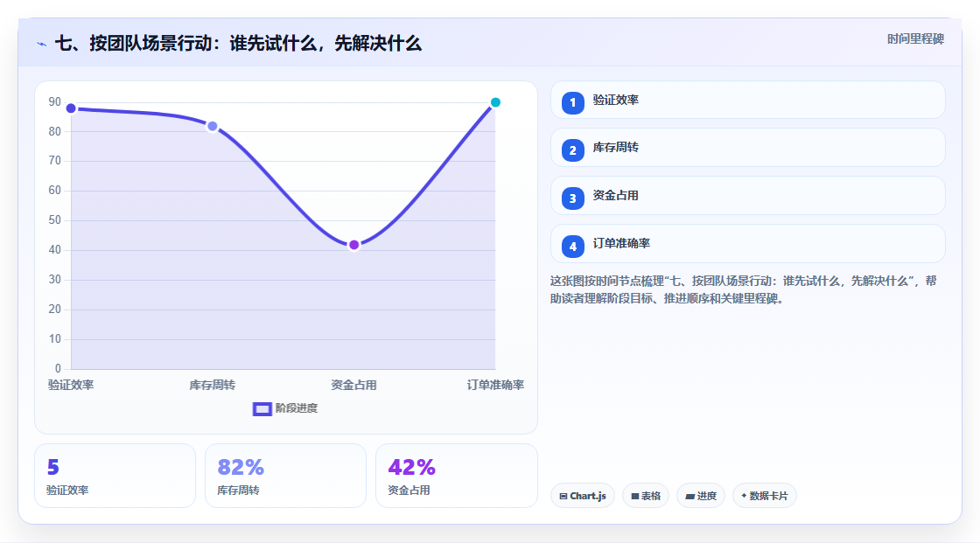Click the x-axis label 资金占用
The width and height of the screenshot is (980, 543).
point(353,385)
